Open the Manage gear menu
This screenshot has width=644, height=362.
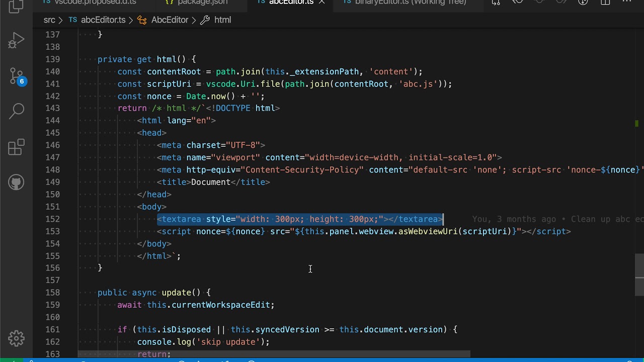pos(16,338)
